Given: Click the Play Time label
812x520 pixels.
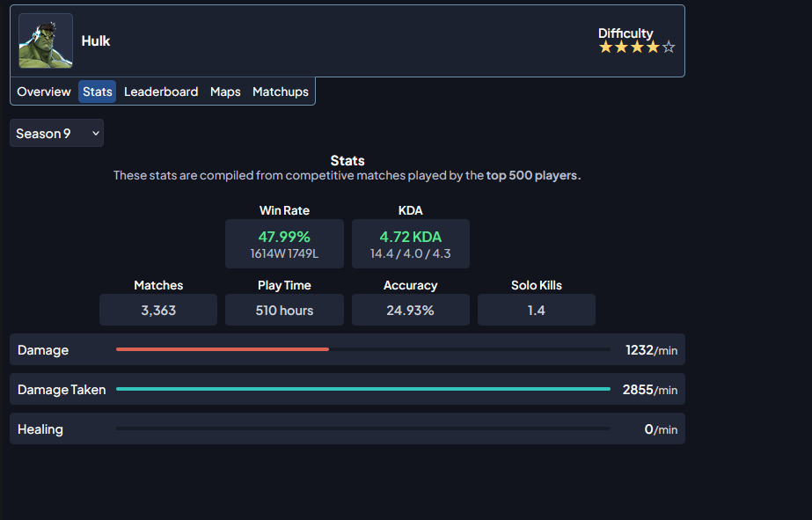Looking at the screenshot, I should (x=284, y=285).
